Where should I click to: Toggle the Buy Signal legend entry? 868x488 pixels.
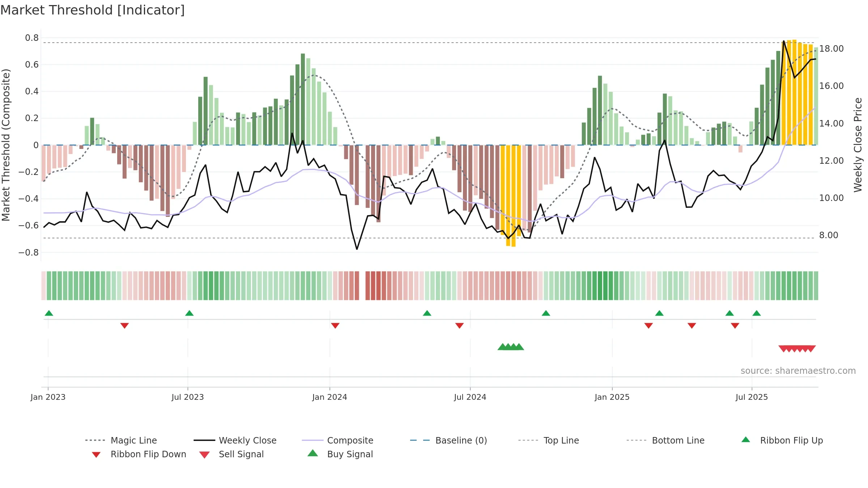tap(340, 454)
